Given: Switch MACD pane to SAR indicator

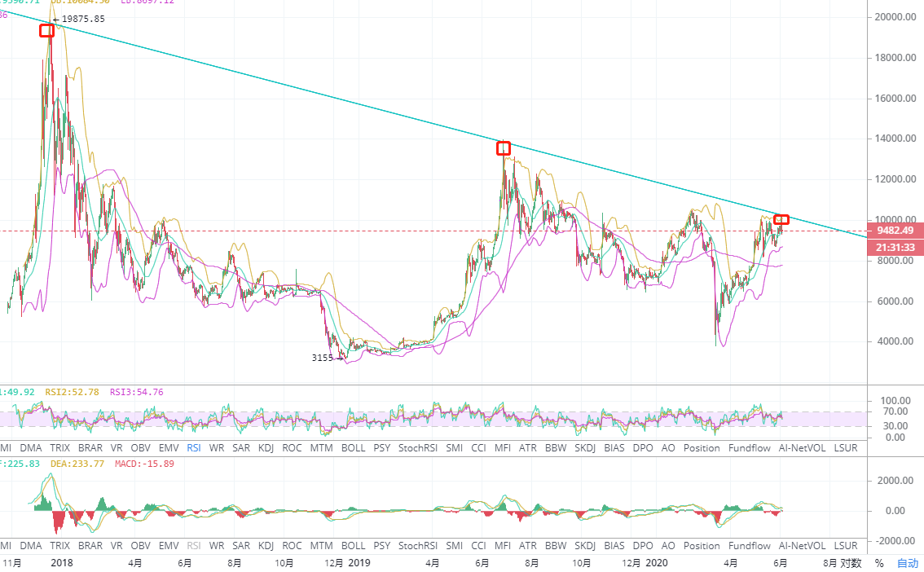Looking at the screenshot, I should click(241, 545).
